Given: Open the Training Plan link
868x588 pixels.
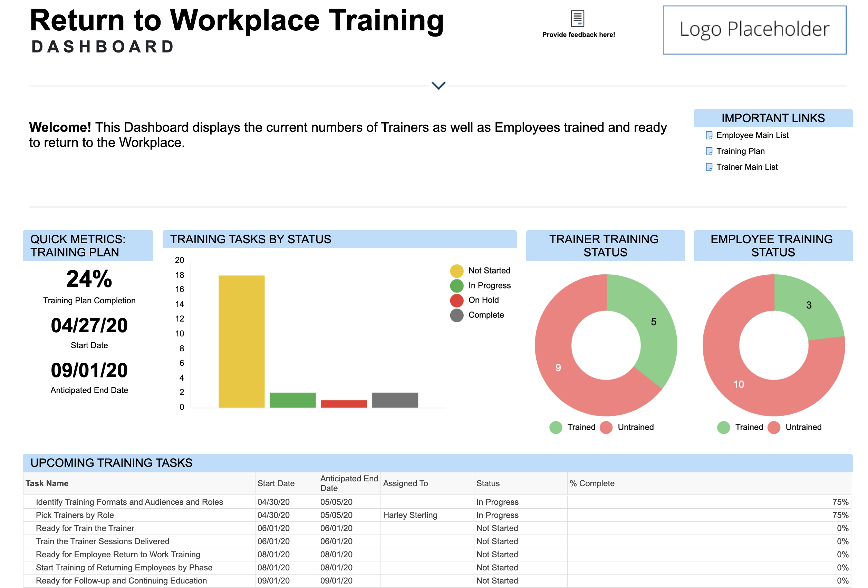Looking at the screenshot, I should click(x=740, y=151).
